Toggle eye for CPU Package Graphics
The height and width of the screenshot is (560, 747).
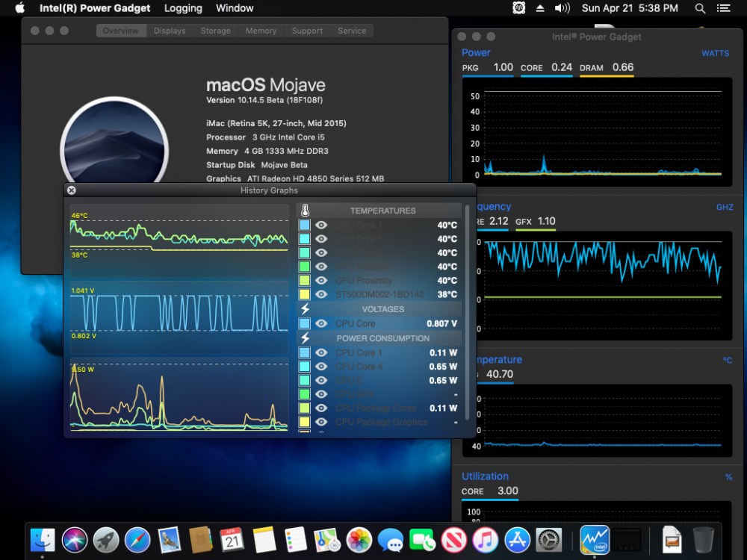(321, 421)
